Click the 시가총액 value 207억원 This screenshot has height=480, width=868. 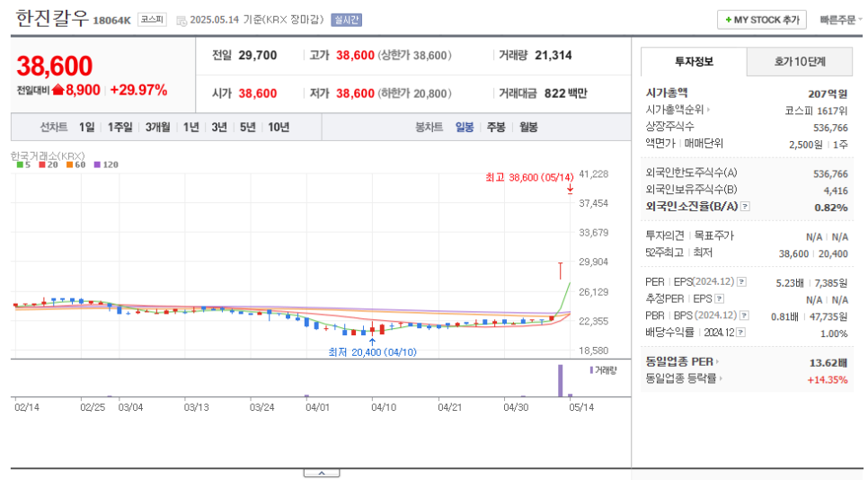click(x=828, y=94)
